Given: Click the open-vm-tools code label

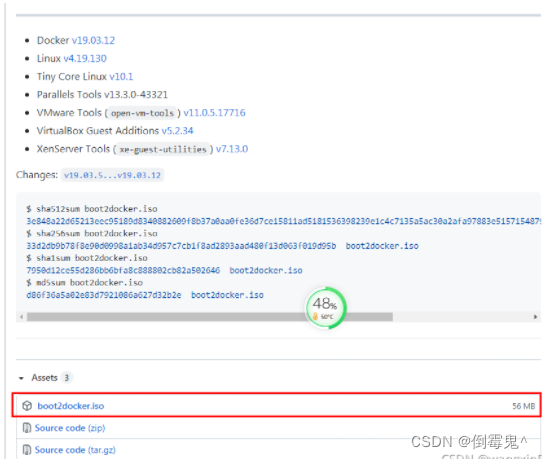Looking at the screenshot, I should 142,113.
